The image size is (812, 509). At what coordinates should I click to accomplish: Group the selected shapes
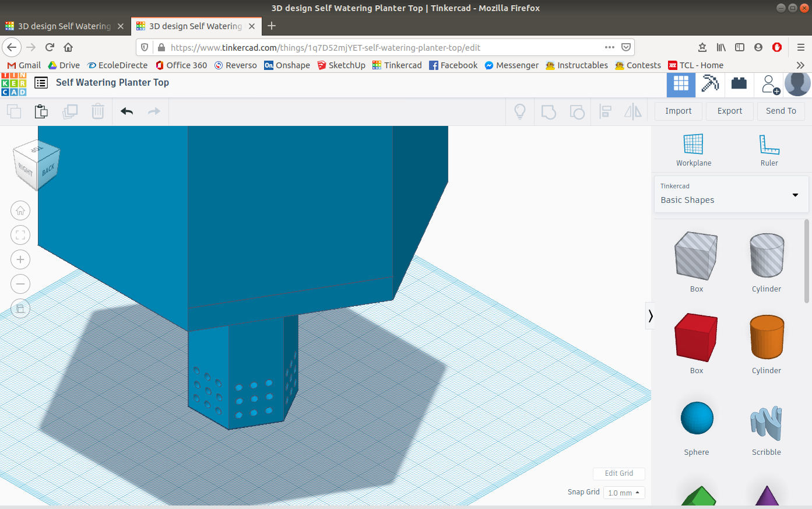548,111
